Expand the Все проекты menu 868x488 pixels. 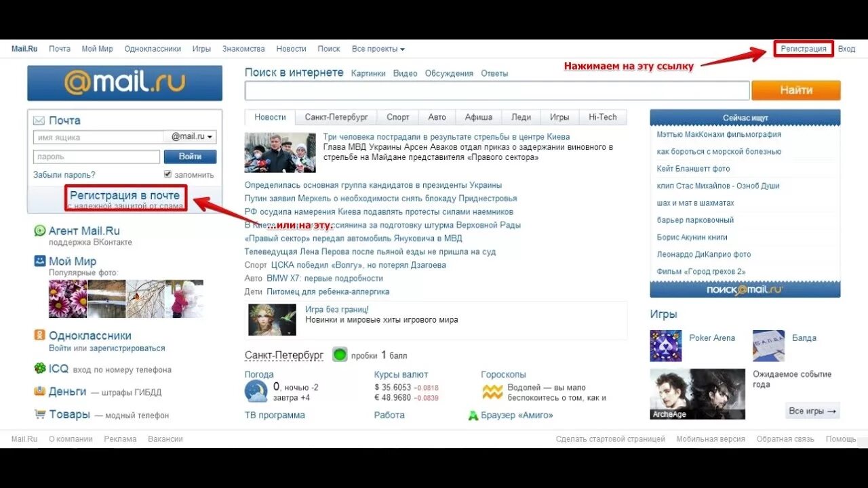[x=378, y=49]
